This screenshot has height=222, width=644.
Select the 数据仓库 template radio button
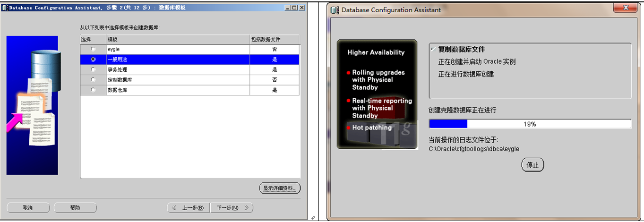pos(93,90)
